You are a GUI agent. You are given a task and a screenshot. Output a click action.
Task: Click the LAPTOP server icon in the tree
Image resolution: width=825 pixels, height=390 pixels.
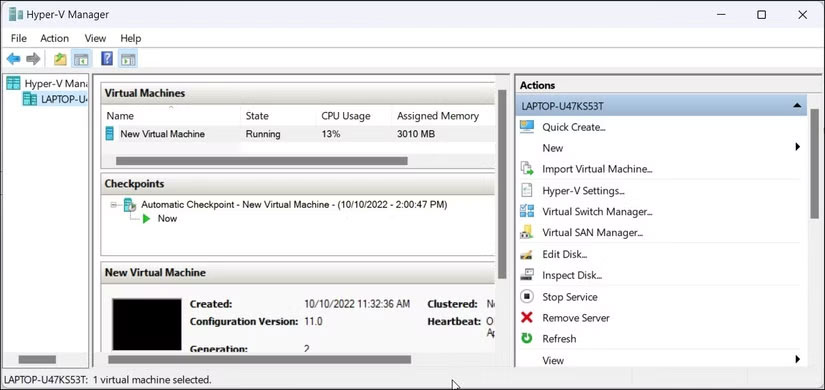click(x=30, y=99)
